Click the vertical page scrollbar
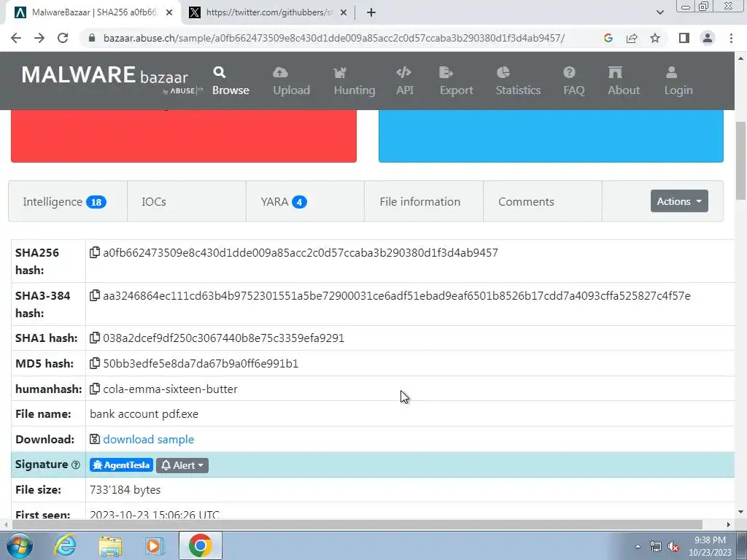The width and height of the screenshot is (747, 560). click(x=740, y=161)
